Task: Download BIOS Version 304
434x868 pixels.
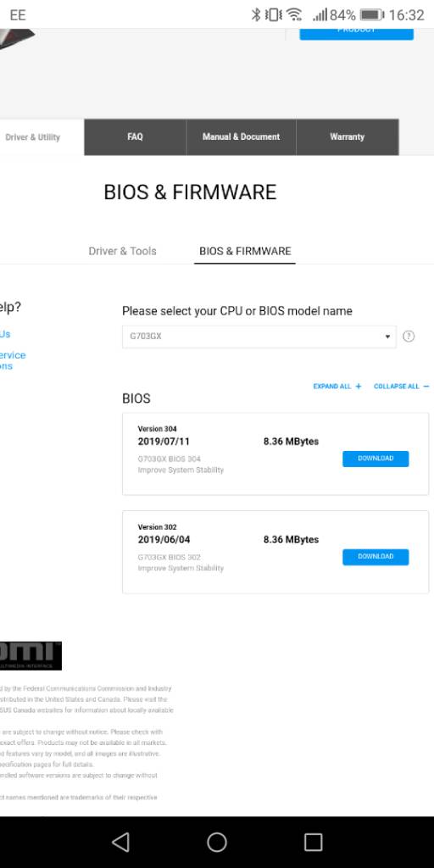Action: (x=376, y=459)
